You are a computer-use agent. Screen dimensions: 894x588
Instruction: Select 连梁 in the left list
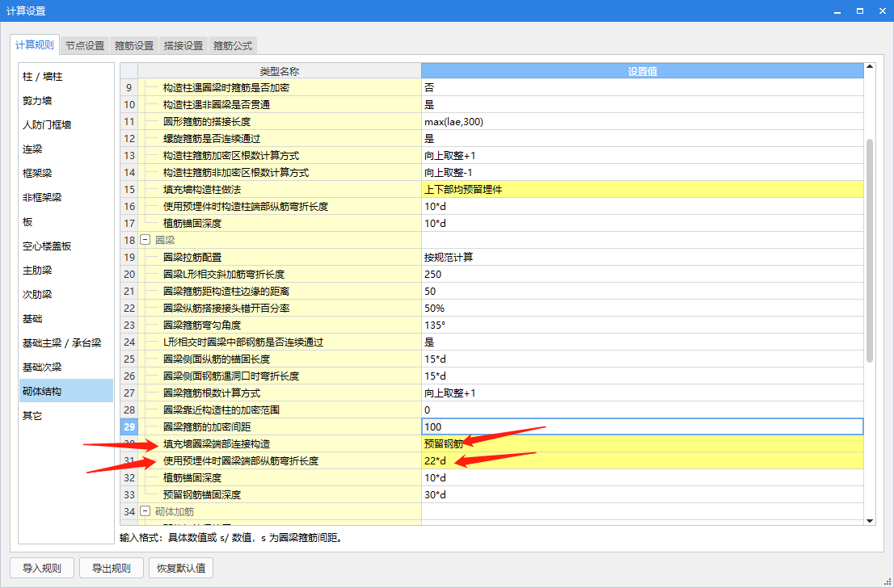pyautogui.click(x=66, y=149)
